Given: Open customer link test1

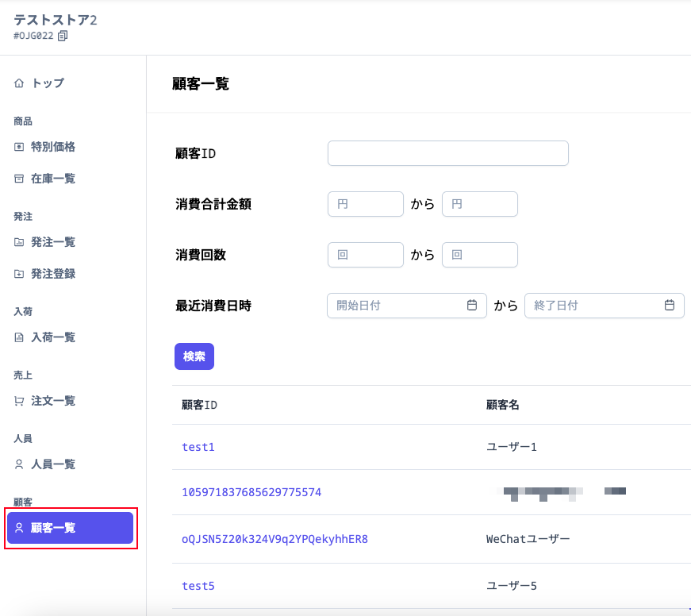Looking at the screenshot, I should click(x=198, y=447).
